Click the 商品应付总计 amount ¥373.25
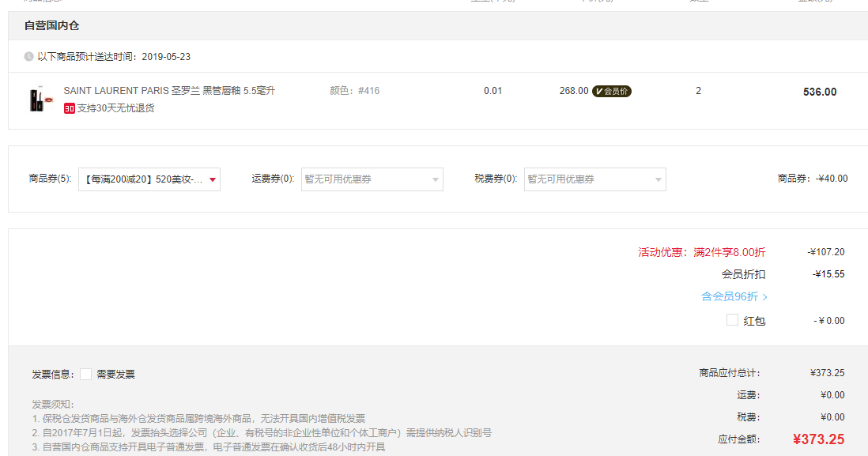Viewport: 868px width, 456px height. [828, 372]
